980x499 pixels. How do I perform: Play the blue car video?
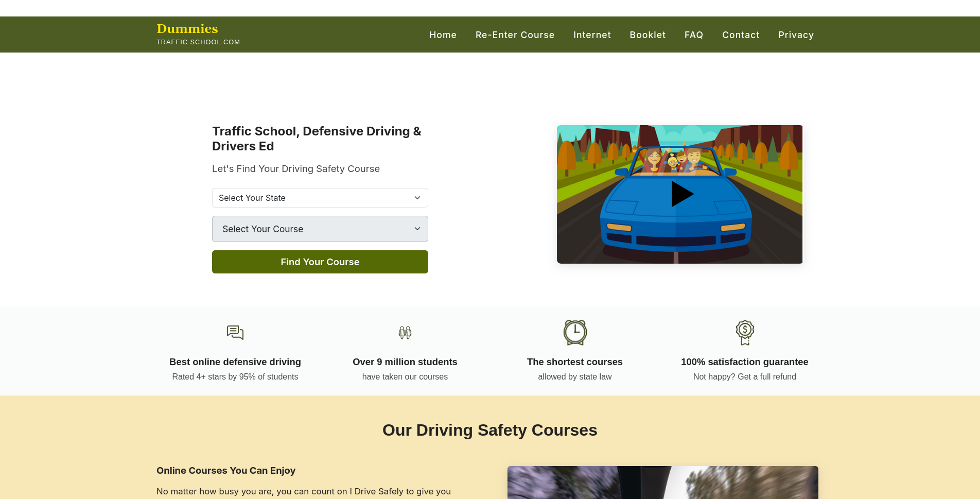[x=680, y=194]
